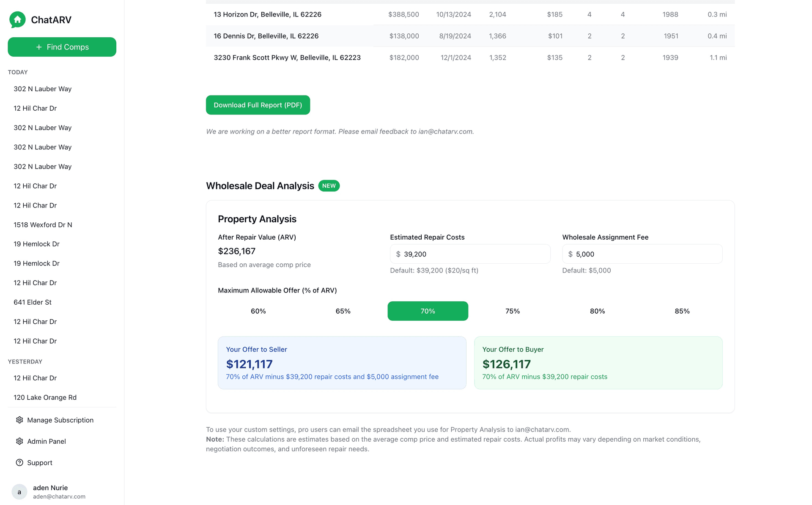Viewport: 812px width, 505px height.
Task: Download the Full Report PDF
Action: (x=258, y=105)
